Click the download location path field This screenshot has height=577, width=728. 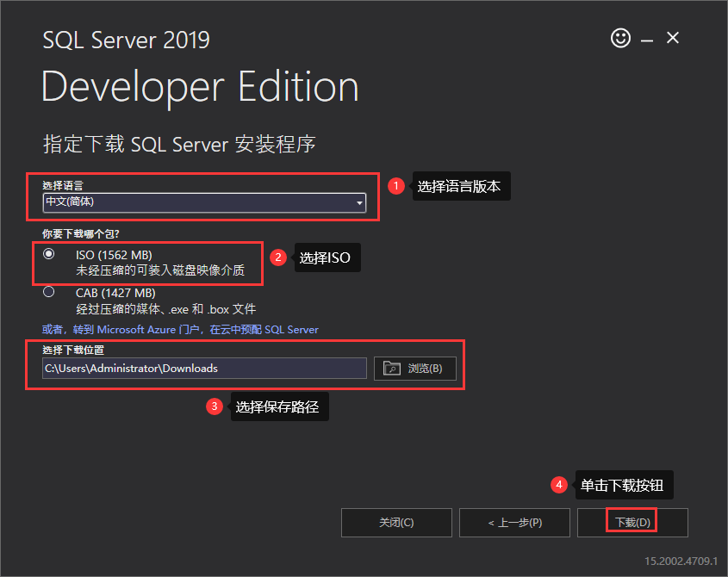pos(204,368)
